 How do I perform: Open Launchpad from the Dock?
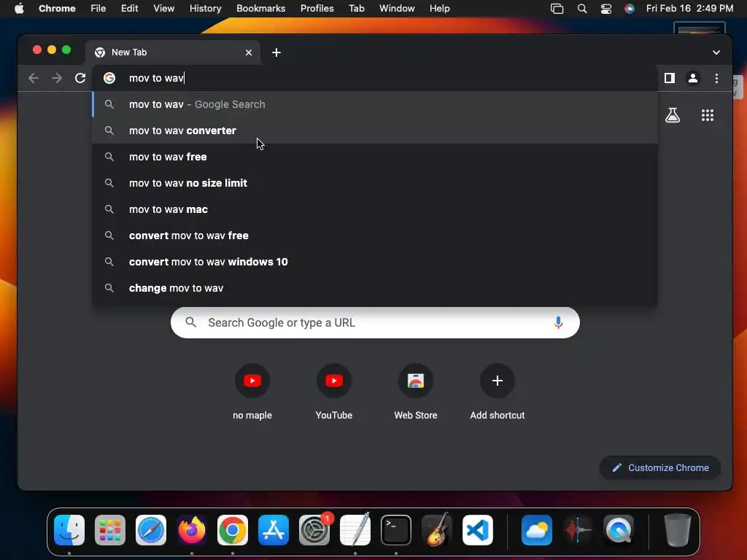tap(110, 530)
